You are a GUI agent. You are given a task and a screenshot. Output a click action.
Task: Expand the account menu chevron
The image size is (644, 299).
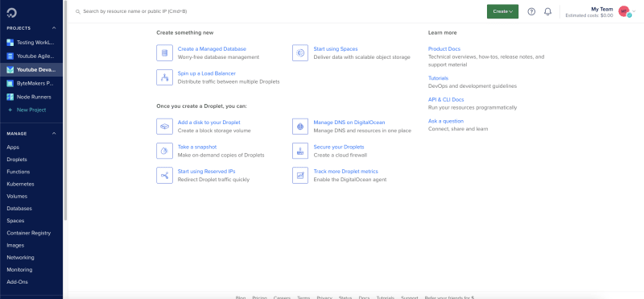click(634, 12)
